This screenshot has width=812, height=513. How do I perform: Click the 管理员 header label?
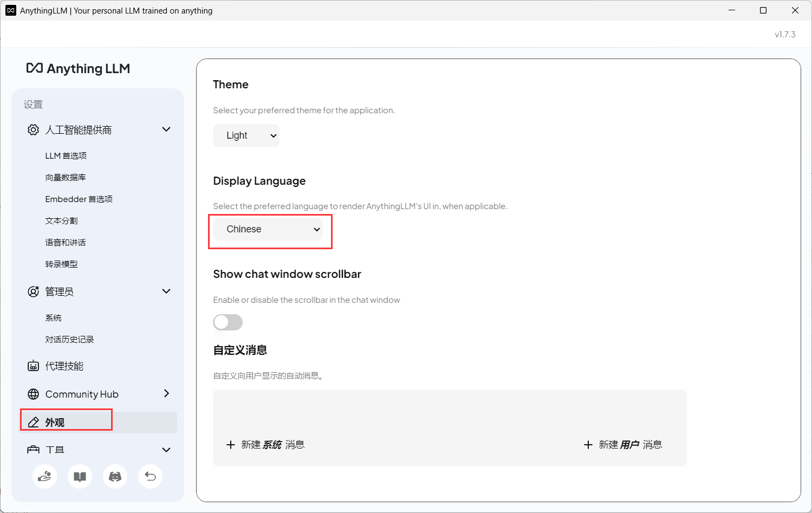coord(59,291)
